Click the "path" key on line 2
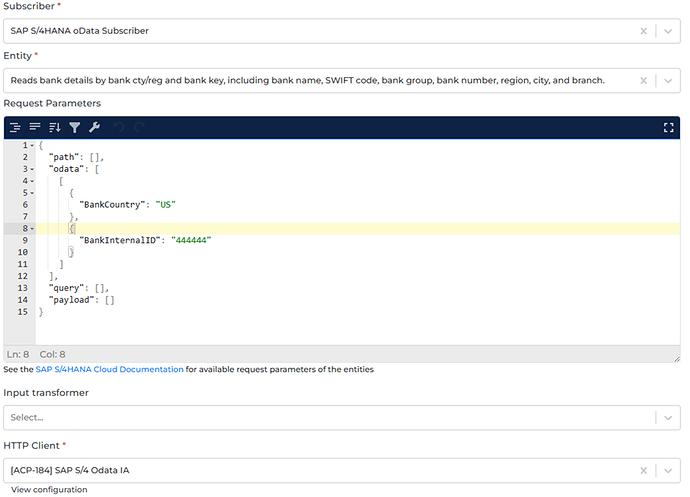690x497 pixels. (64, 157)
